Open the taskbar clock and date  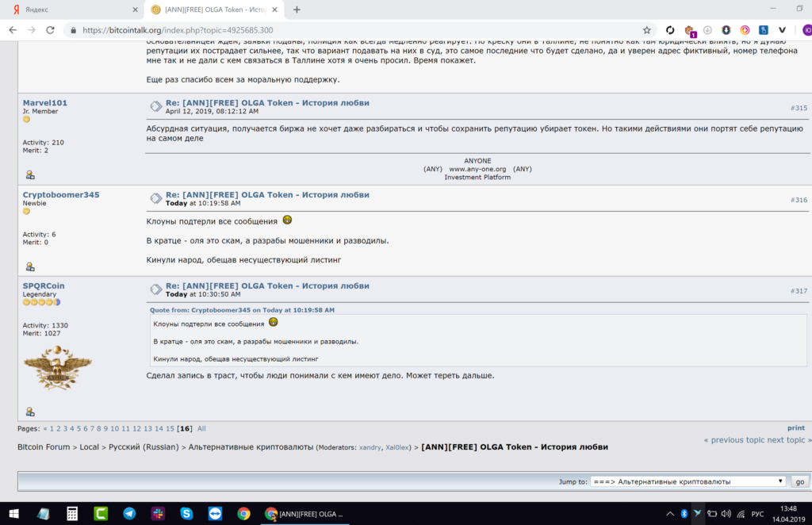click(x=789, y=514)
